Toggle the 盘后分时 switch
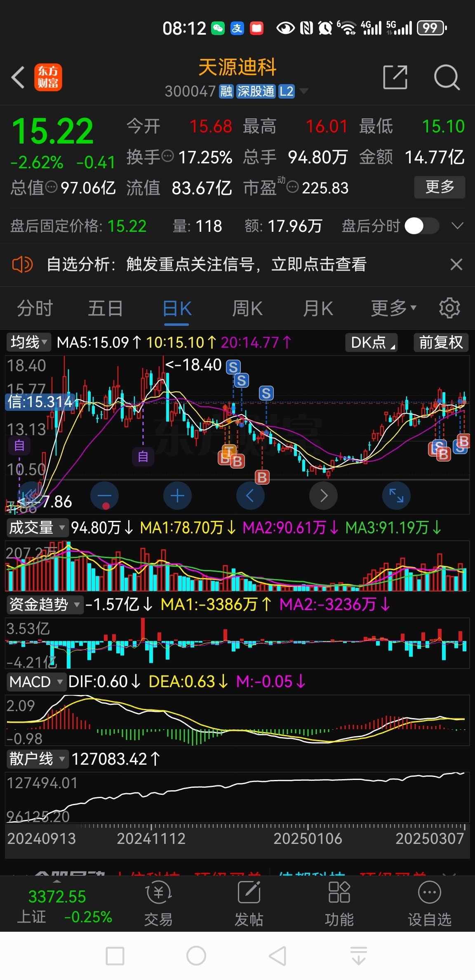Image resolution: width=475 pixels, height=980 pixels. point(421,226)
